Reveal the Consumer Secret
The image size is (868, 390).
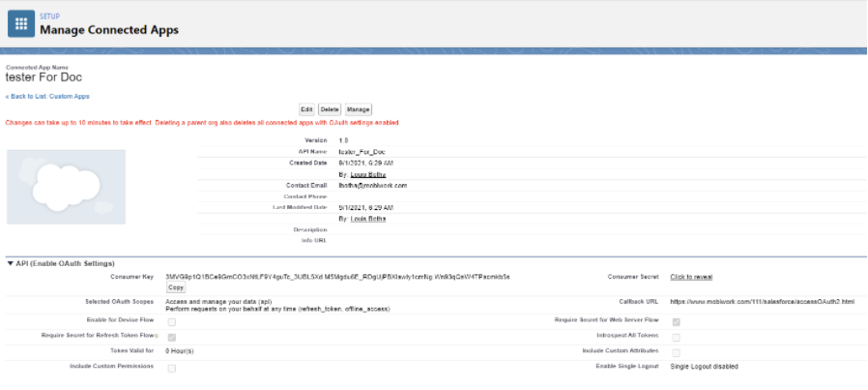point(694,277)
